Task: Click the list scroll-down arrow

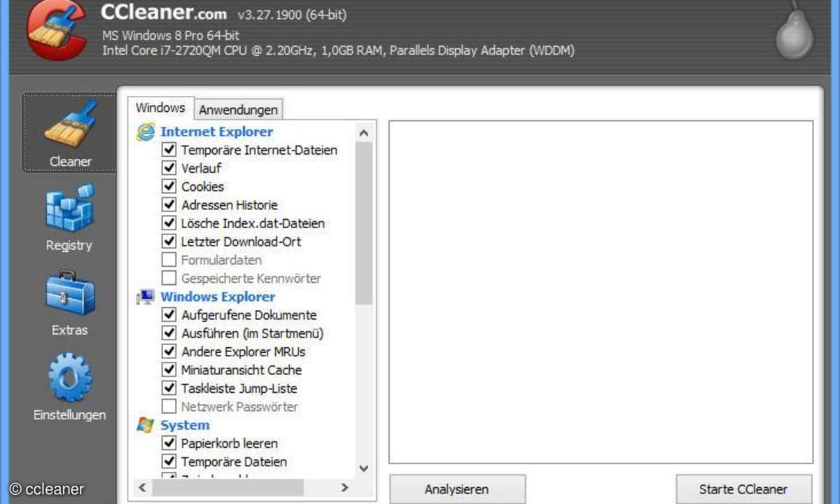Action: click(363, 468)
